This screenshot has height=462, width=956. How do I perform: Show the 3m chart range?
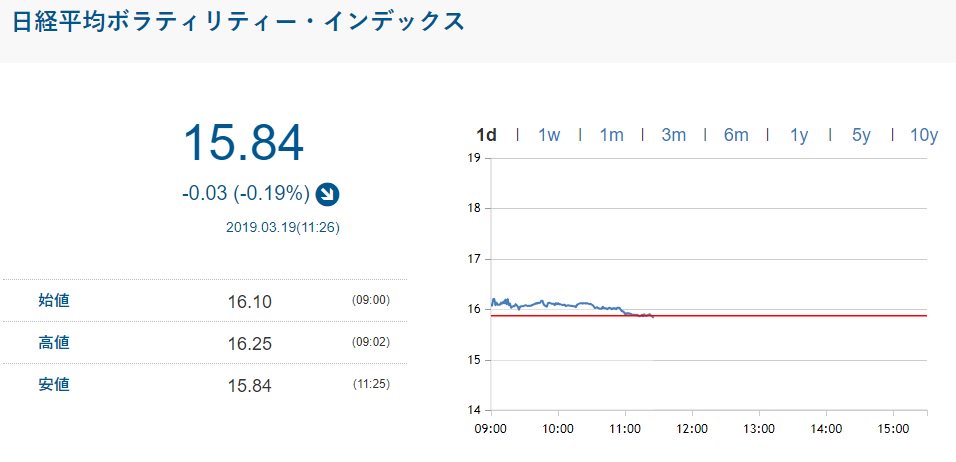pos(673,135)
